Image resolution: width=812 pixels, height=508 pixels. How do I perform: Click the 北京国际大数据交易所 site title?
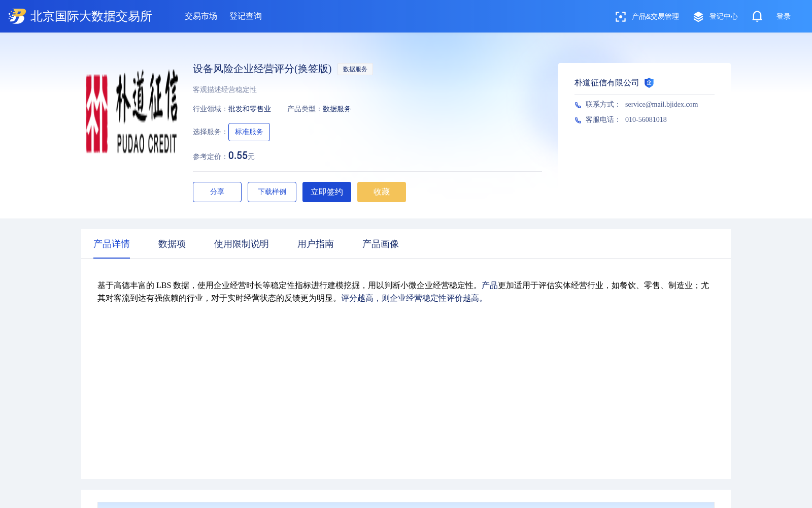point(91,16)
